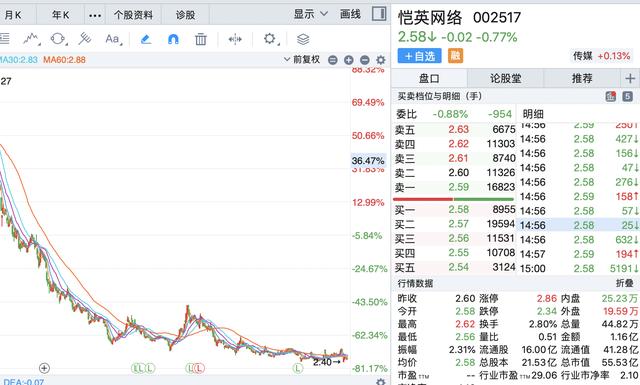This screenshot has height=385, width=640.
Task: Click 换手 value 2.80%
Action: click(543, 324)
